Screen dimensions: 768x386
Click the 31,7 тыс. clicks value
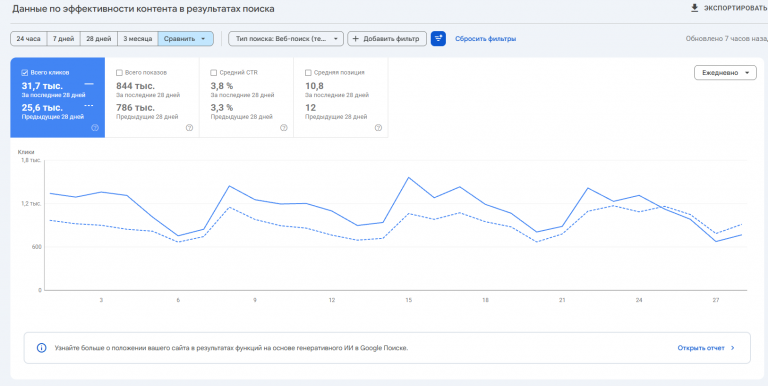click(42, 86)
